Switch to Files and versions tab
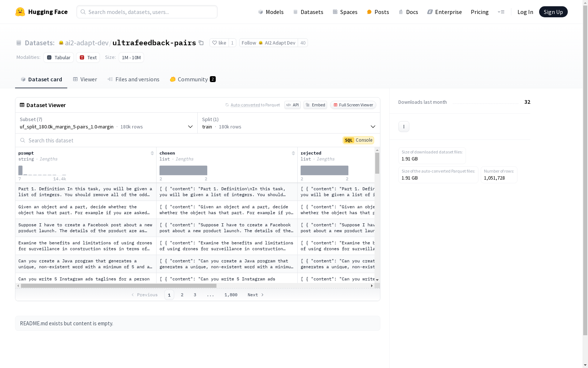 (133, 79)
